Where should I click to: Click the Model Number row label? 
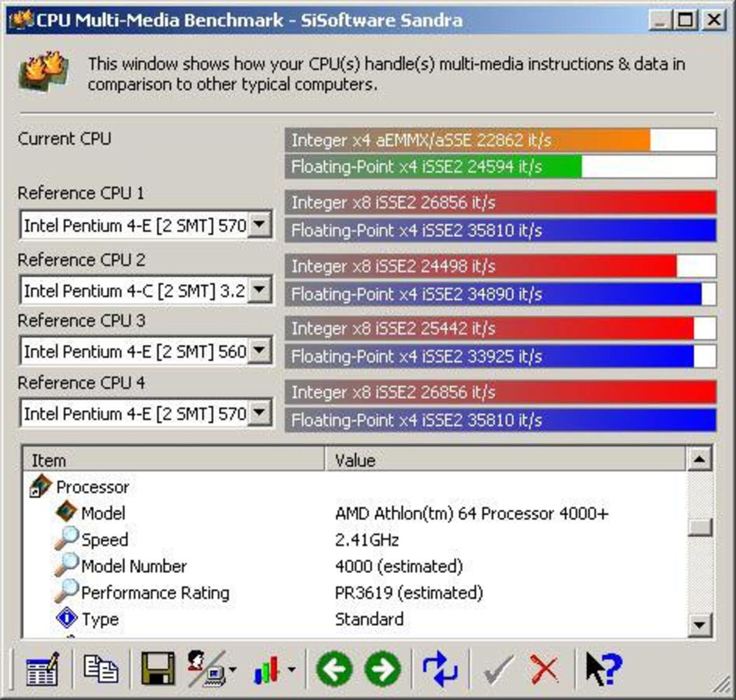click(x=134, y=566)
